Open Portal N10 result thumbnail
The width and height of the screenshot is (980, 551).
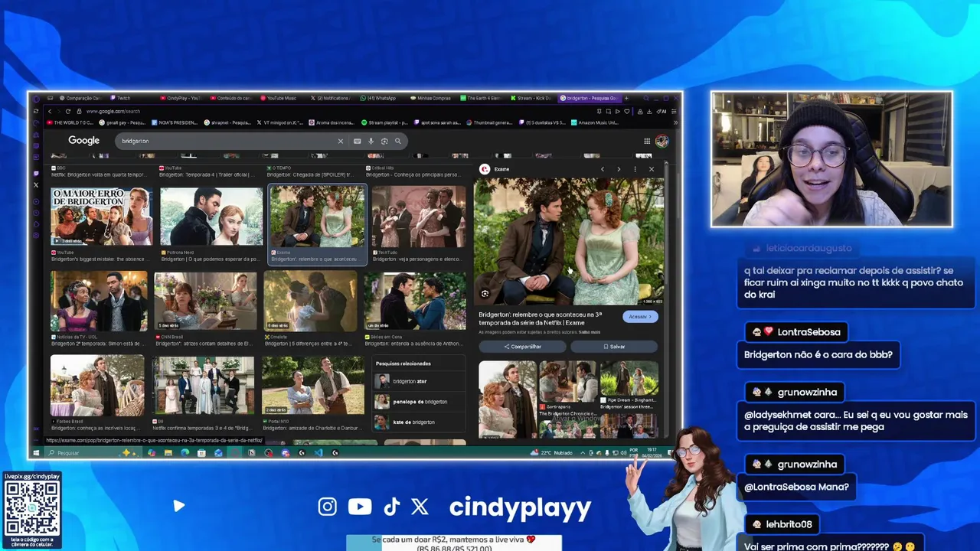[x=313, y=386]
